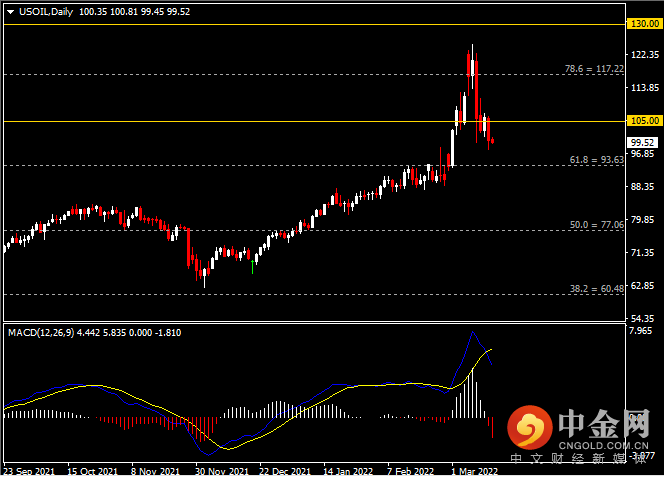Click the green up arrow marker

(253, 266)
